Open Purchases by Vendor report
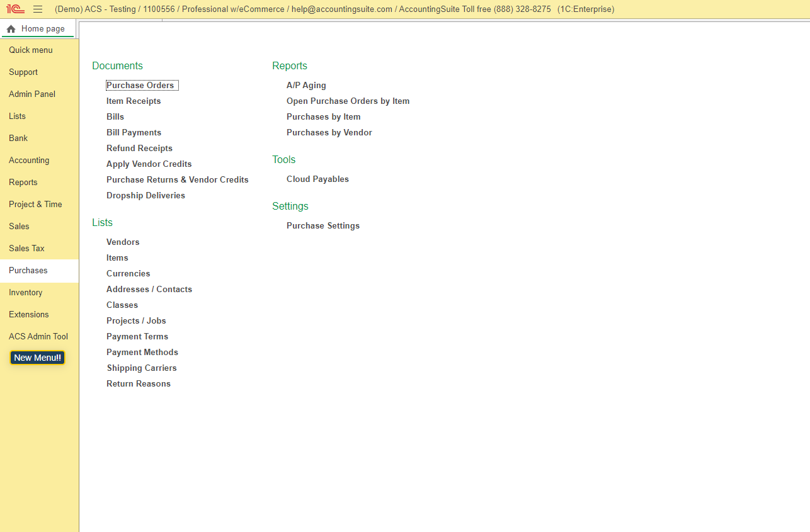 pos(329,133)
